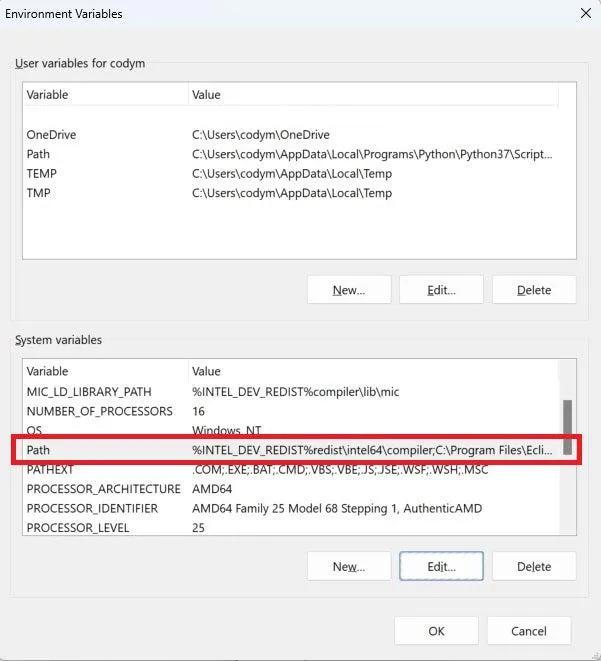Select the user Path variable row
Image resolution: width=601 pixels, height=661 pixels.
38,154
